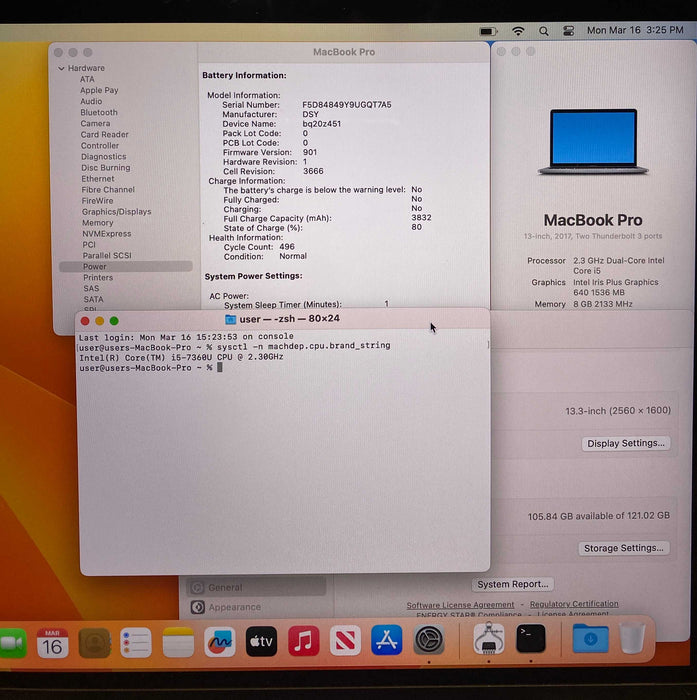
Task: Select Diagnostics in the hardware list
Action: [104, 157]
